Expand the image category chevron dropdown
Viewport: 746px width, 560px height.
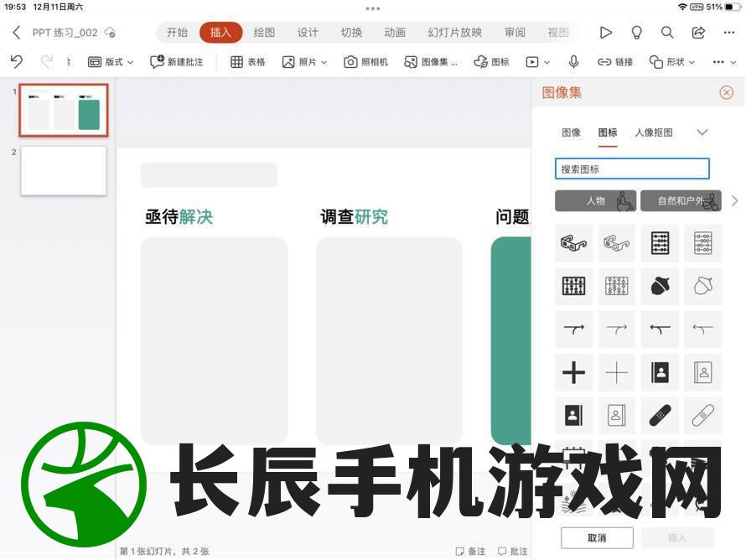pos(702,132)
